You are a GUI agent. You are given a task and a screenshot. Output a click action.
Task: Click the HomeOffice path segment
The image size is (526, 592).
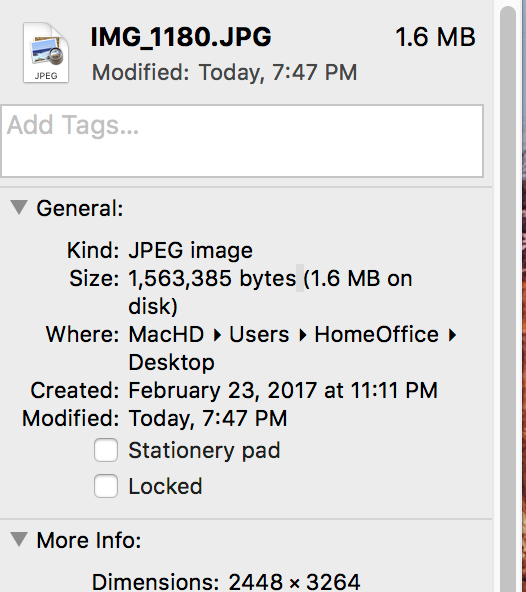pos(376,335)
